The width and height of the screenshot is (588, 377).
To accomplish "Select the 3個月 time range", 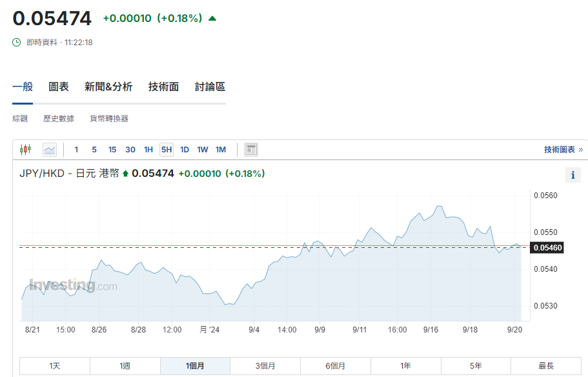I will [265, 366].
